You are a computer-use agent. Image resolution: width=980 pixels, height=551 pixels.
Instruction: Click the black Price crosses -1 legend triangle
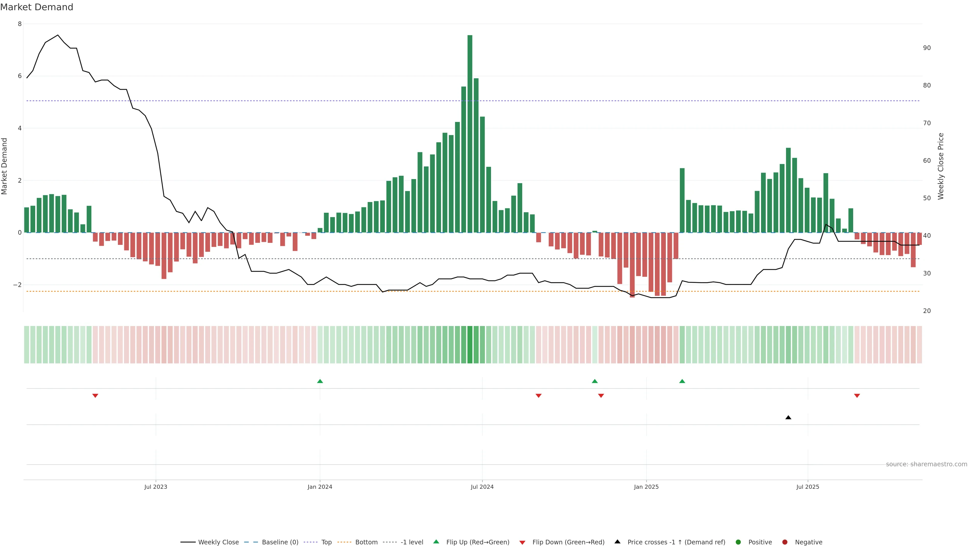617,542
